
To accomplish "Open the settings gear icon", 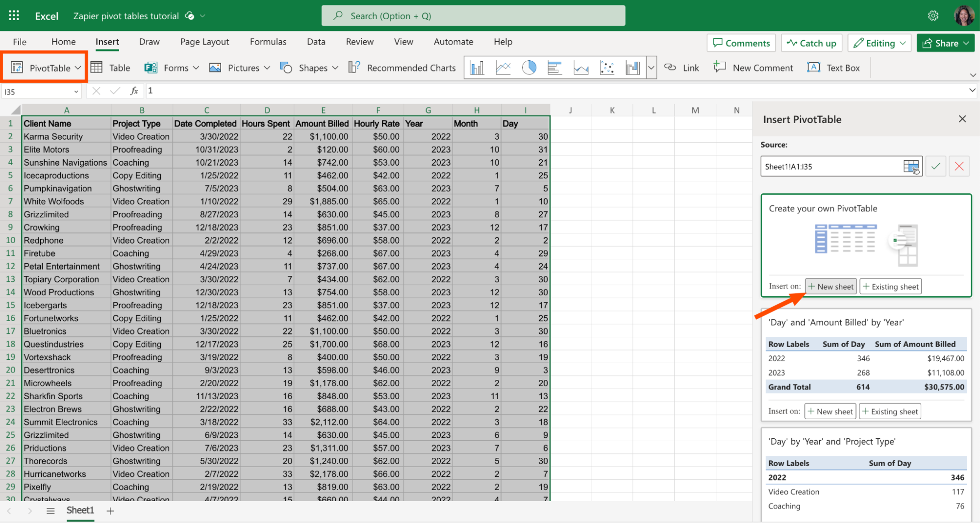I will (933, 16).
